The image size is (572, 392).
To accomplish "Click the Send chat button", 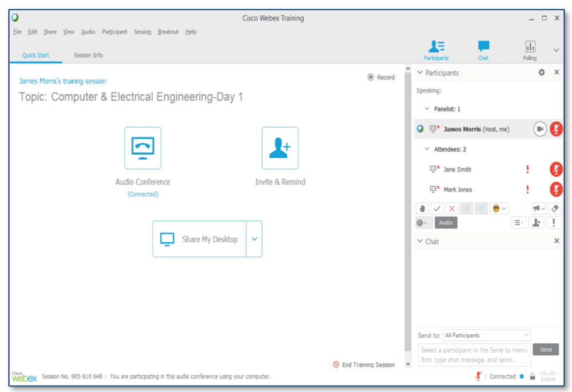I will 546,349.
